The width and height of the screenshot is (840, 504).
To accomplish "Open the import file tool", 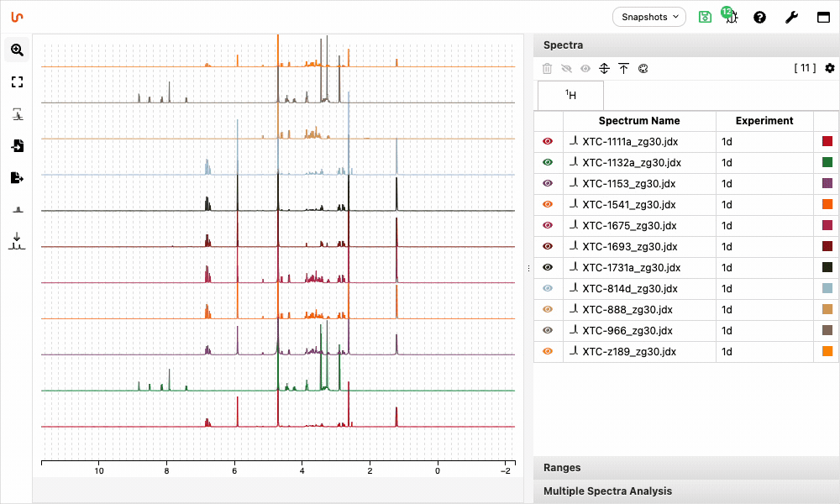I will tap(17, 145).
